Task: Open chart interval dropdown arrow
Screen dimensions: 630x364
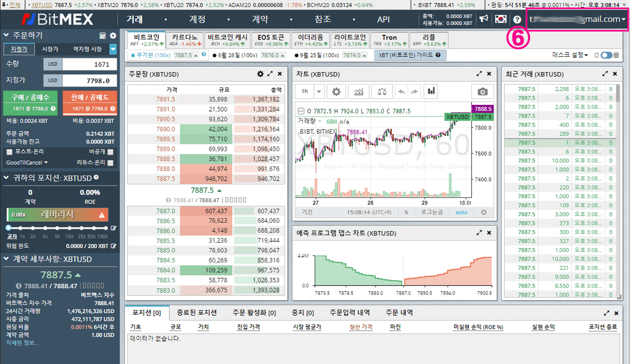Action: click(319, 91)
